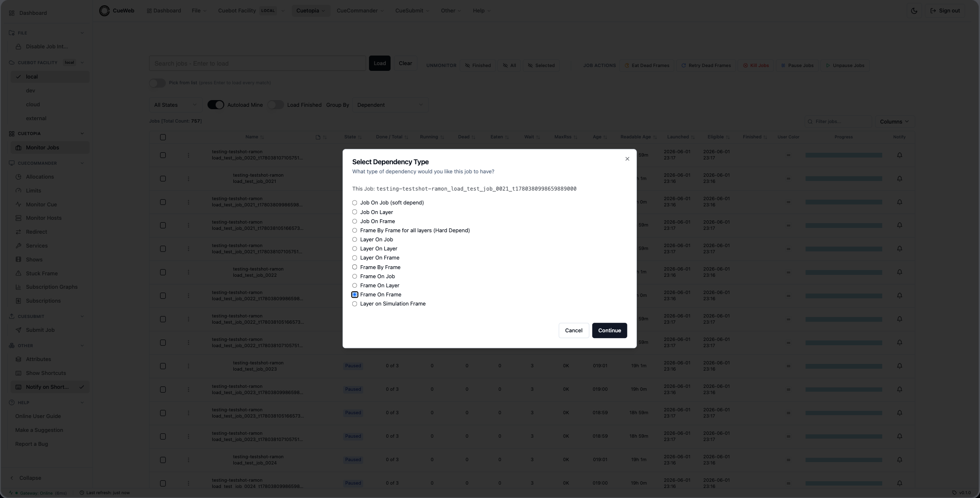Choose the Job On Layer radio option
Image resolution: width=980 pixels, height=498 pixels.
point(355,212)
